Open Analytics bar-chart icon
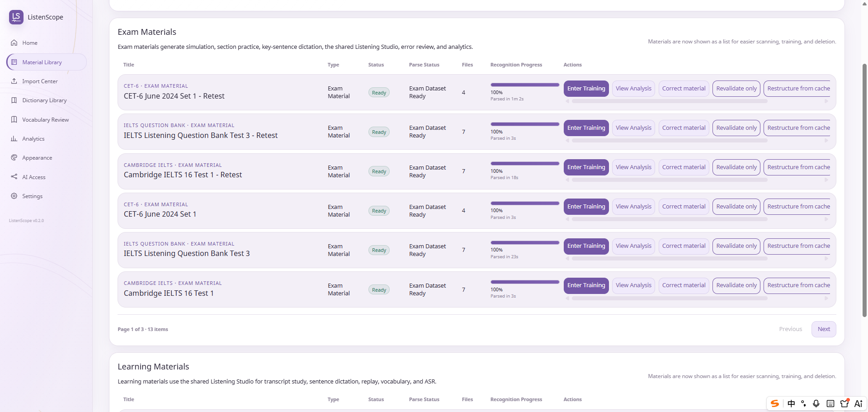The width and height of the screenshot is (868, 412). coord(14,139)
